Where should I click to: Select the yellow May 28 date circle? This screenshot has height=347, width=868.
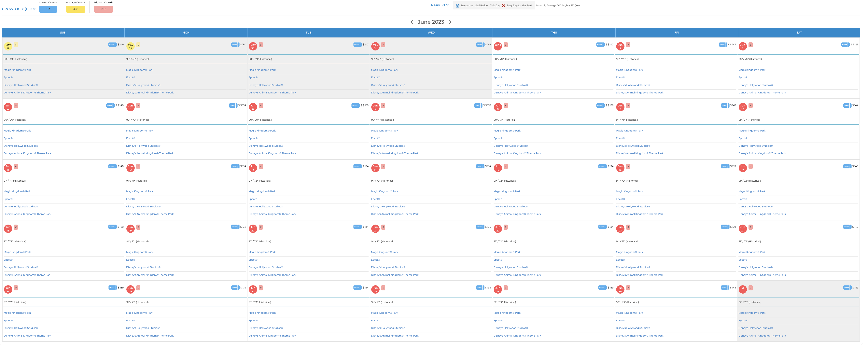(8, 47)
